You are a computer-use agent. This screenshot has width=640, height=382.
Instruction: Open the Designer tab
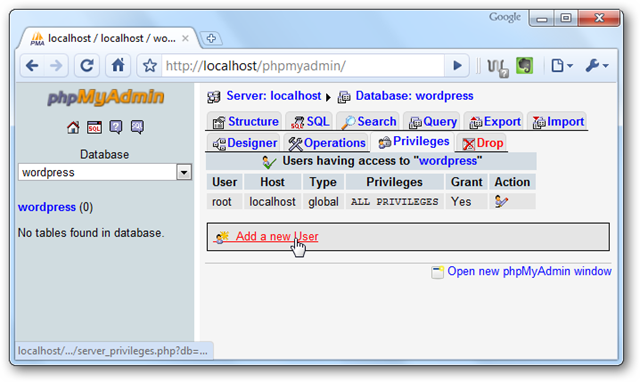pyautogui.click(x=244, y=143)
